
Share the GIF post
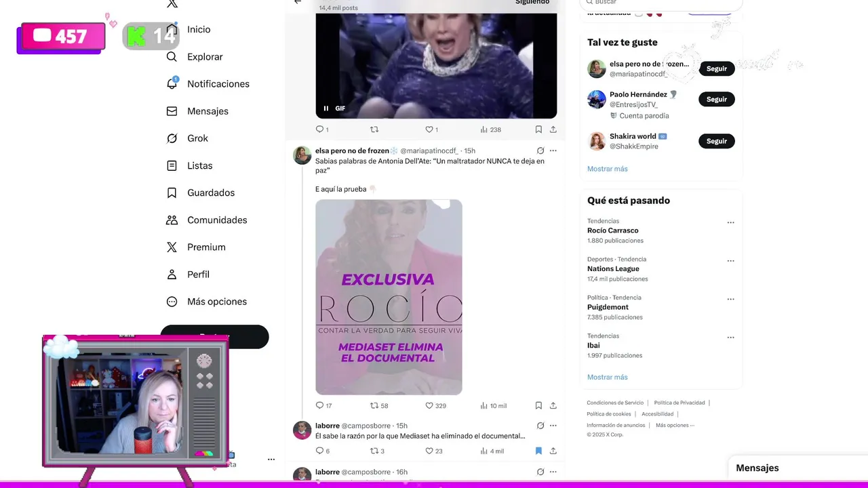pos(553,129)
